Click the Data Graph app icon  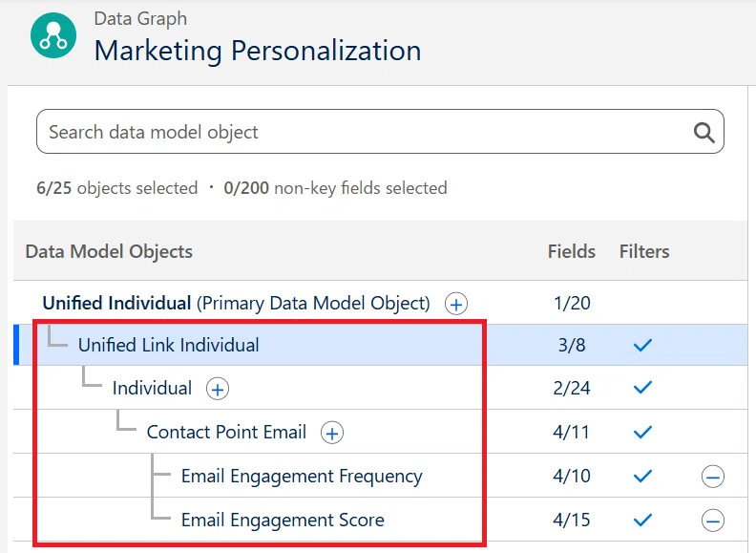coord(53,35)
